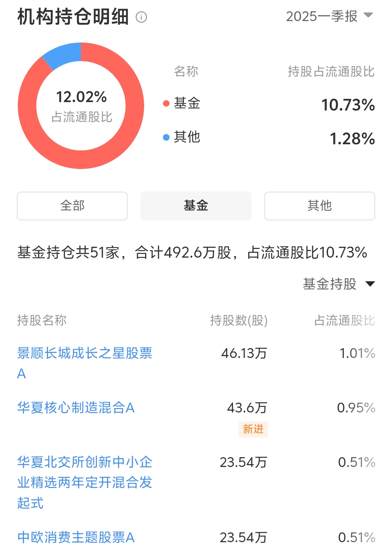Click the 持股数(股) column header
This screenshot has width=392, height=544.
pos(239,321)
